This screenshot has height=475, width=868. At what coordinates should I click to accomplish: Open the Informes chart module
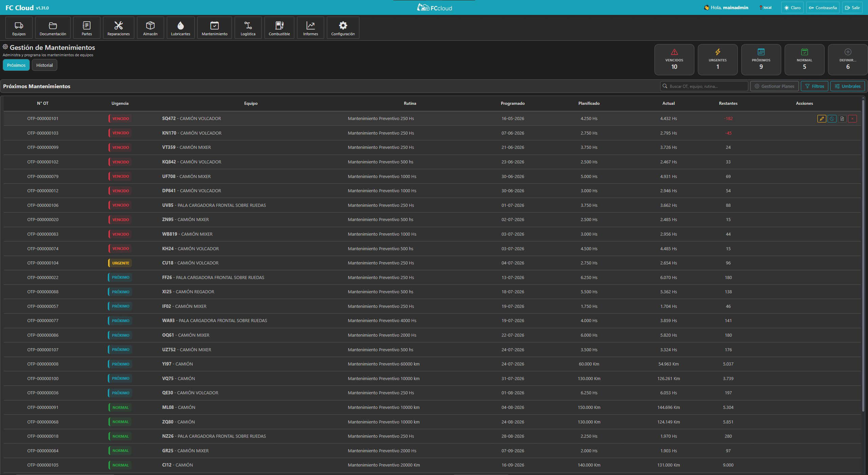[310, 28]
